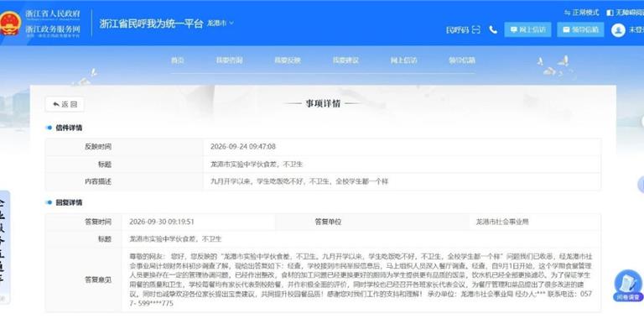Open 我要咨询 navigation tab
The width and height of the screenshot is (644, 319).
(x=229, y=60)
